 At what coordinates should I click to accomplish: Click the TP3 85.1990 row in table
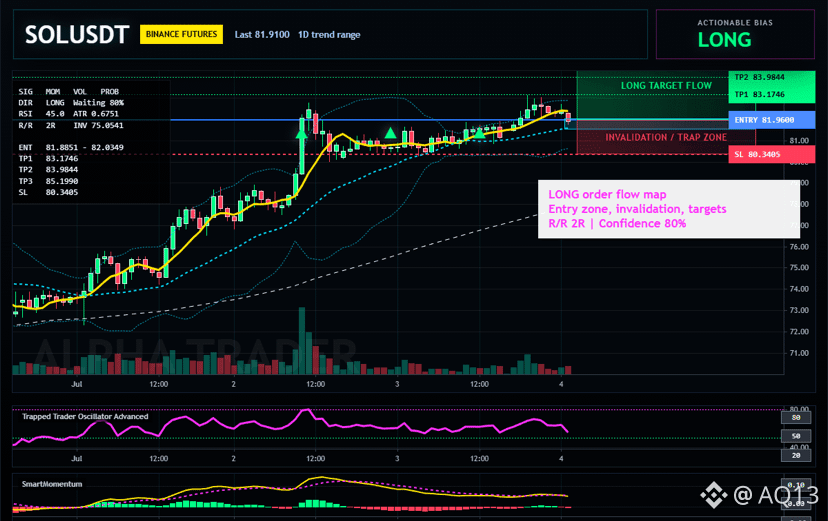(x=48, y=181)
